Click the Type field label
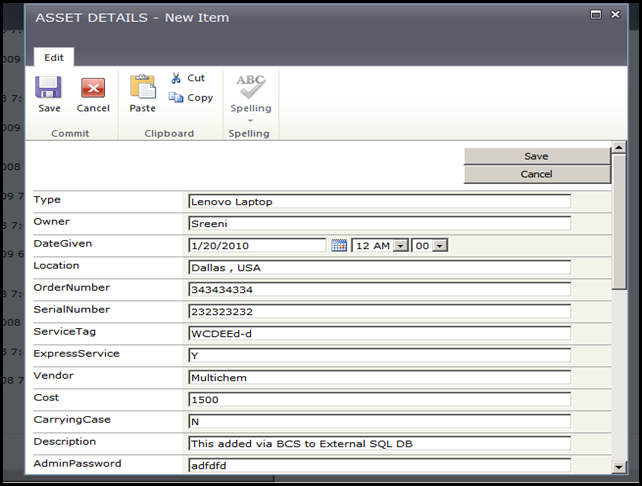The image size is (642, 486). pos(47,200)
